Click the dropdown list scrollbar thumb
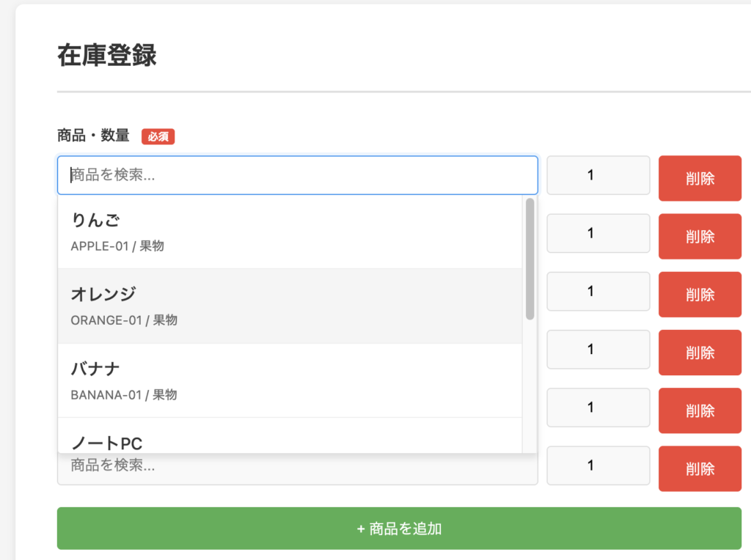751x560 pixels. (530, 258)
